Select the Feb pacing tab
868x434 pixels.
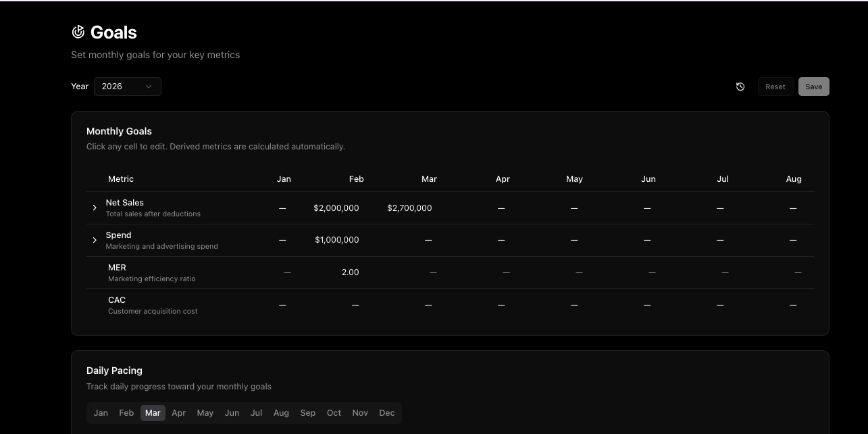[x=126, y=413]
